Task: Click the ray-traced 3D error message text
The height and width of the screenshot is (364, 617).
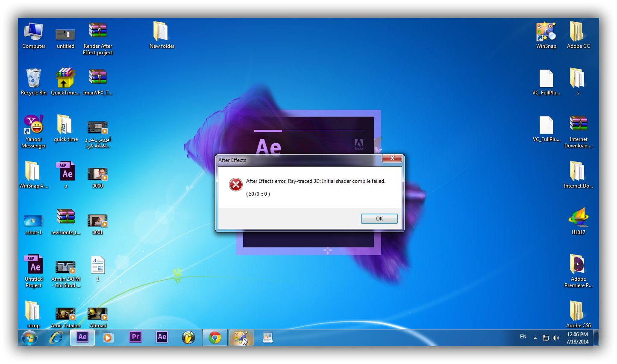Action: click(316, 181)
